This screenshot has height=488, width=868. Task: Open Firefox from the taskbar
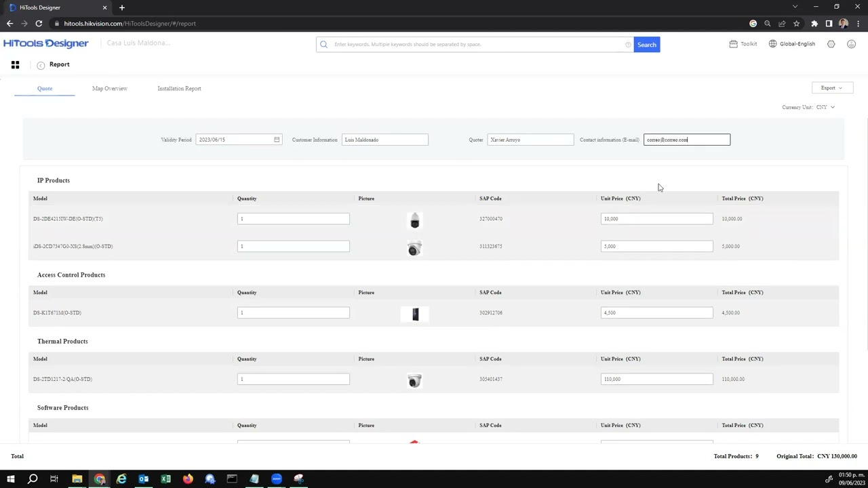(x=188, y=479)
